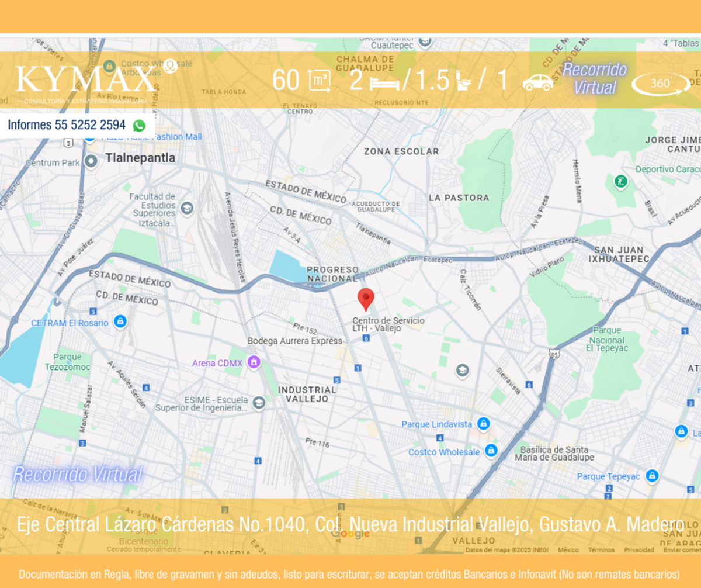Screen dimensions: 701x588
Task: Click ACUEDUCTO DE GUADALUPE label
Action: [377, 206]
